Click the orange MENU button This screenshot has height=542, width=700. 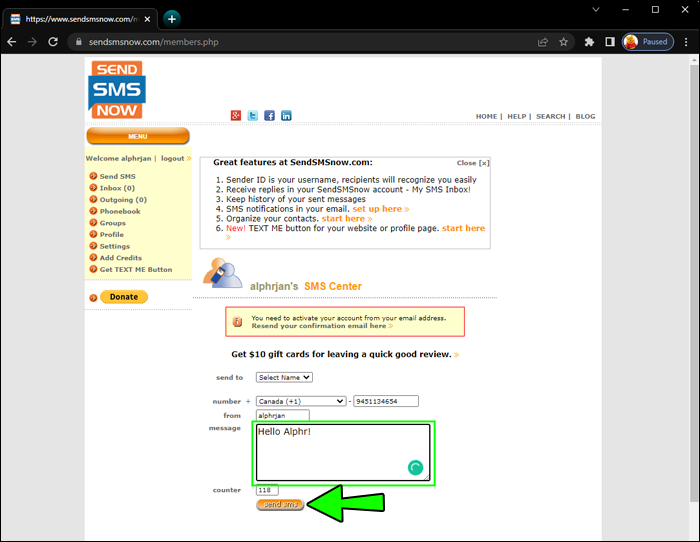point(138,136)
